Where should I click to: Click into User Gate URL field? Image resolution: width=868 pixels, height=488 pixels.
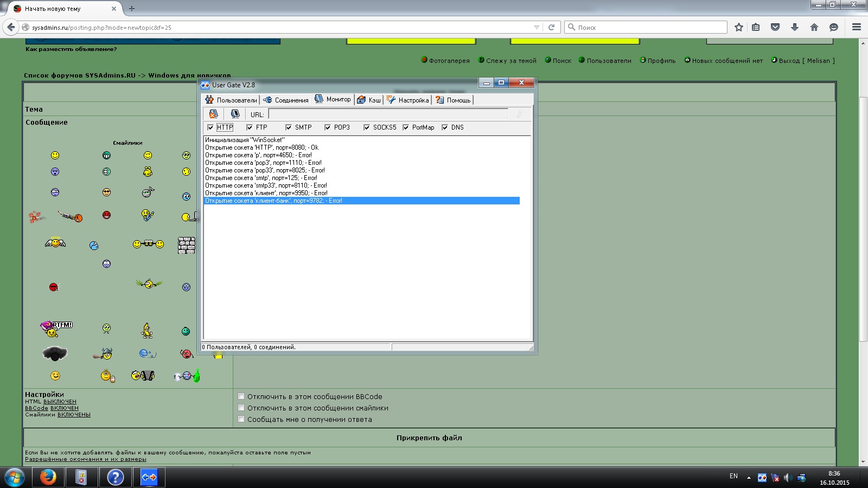388,114
